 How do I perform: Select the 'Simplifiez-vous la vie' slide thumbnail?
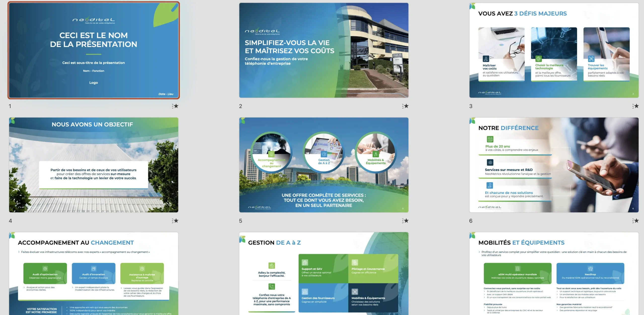point(324,50)
